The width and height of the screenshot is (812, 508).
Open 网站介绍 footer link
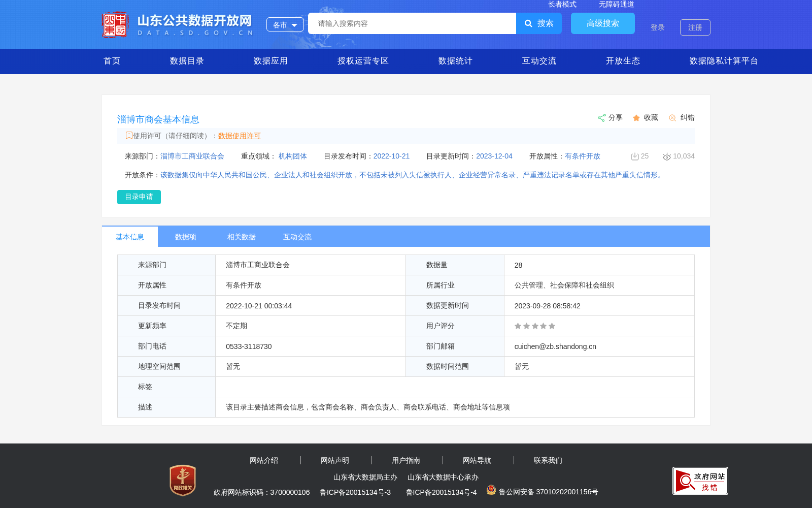coord(264,460)
